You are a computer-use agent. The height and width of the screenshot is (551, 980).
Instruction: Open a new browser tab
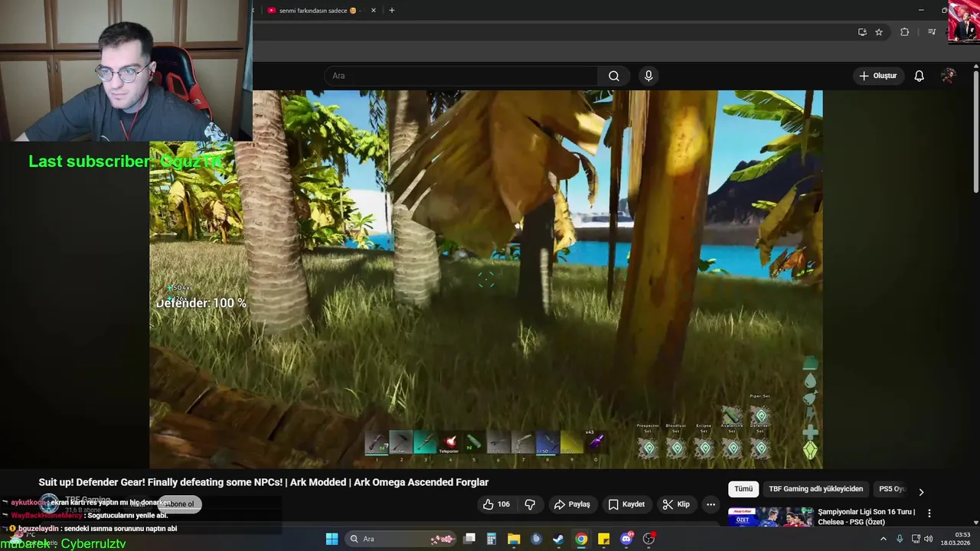coord(392,11)
